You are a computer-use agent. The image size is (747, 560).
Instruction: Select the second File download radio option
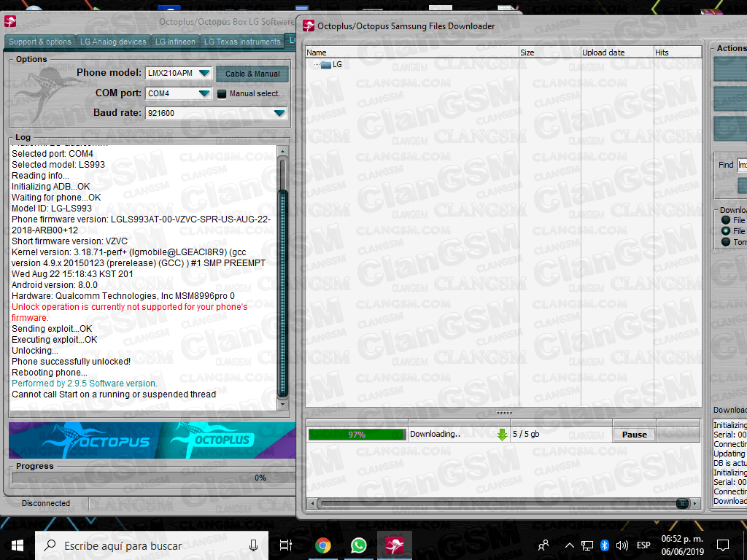pyautogui.click(x=726, y=231)
